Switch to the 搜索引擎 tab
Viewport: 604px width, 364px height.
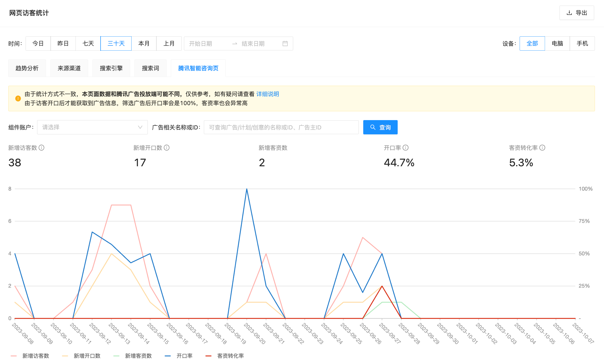tap(111, 68)
